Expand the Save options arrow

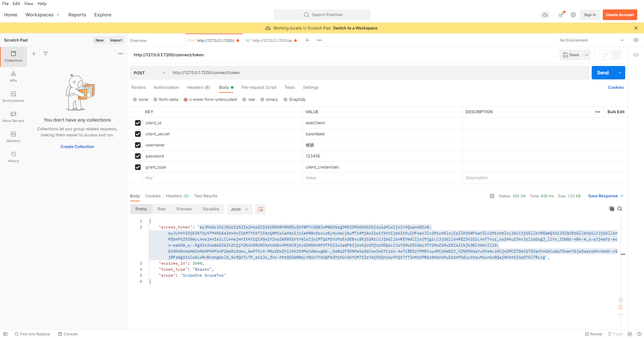[587, 55]
